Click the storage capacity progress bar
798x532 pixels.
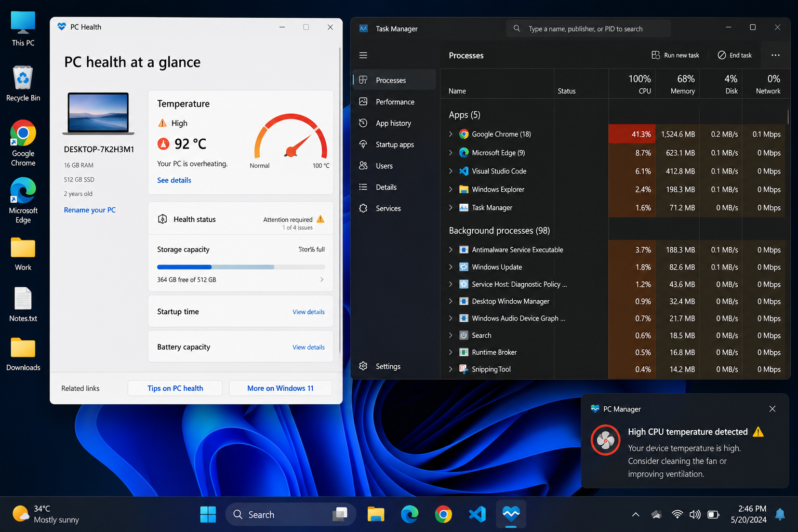tap(241, 267)
